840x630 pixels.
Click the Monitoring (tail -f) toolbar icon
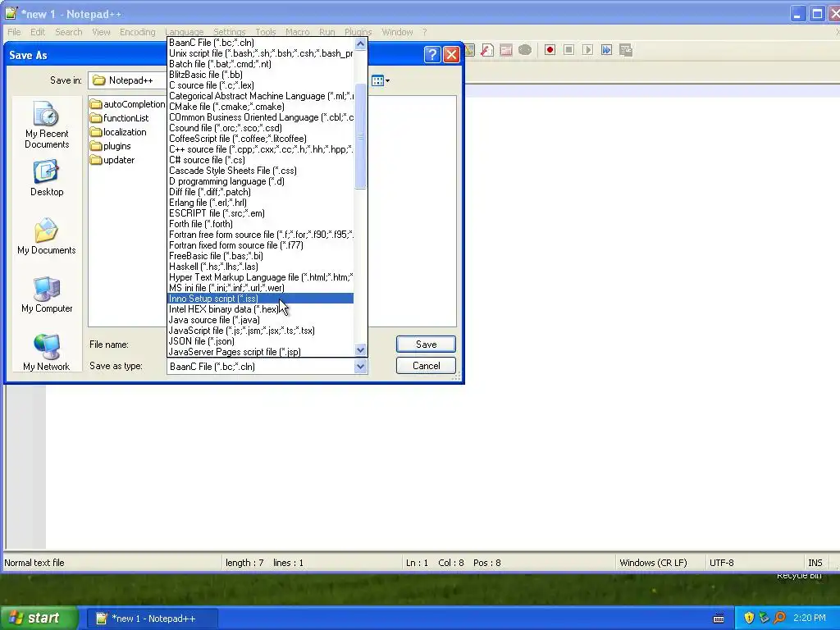click(525, 50)
